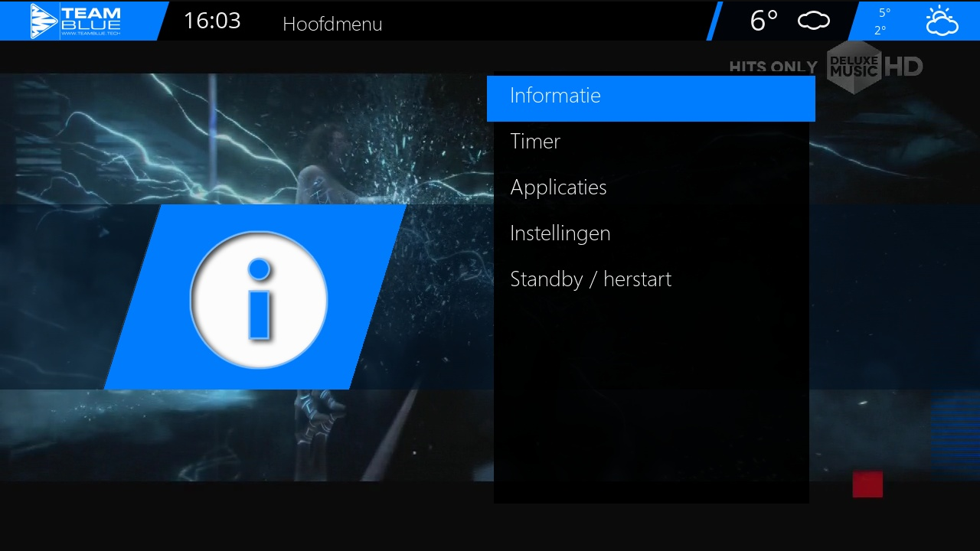Click the Hoofdmenu title text
The width and height of the screenshot is (980, 551).
tap(332, 24)
